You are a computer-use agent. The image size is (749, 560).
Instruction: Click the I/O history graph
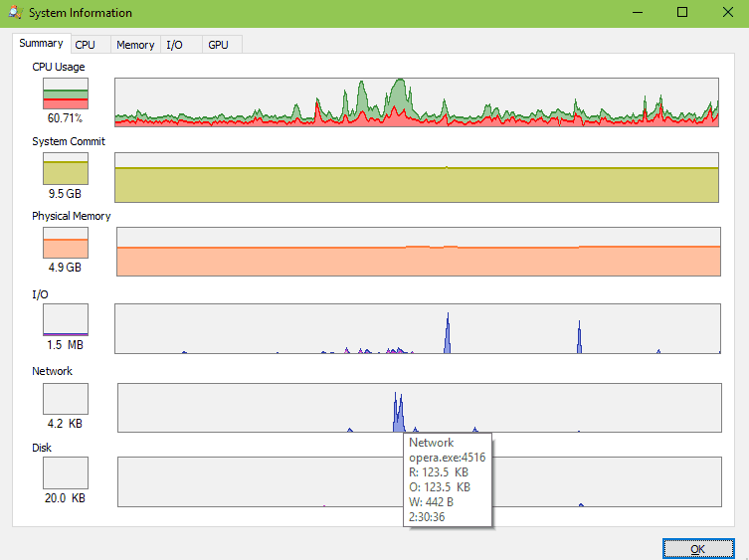(x=418, y=328)
